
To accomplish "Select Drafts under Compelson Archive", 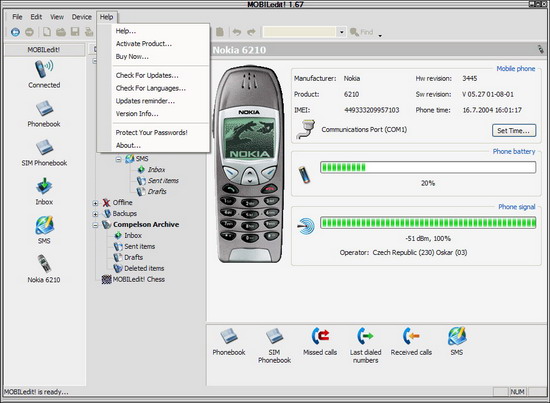I will point(133,257).
